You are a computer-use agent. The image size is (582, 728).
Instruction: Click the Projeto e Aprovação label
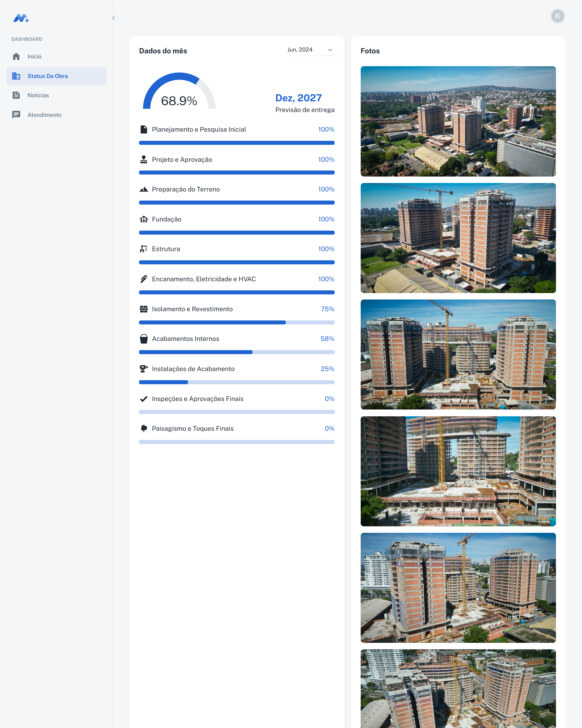(182, 159)
